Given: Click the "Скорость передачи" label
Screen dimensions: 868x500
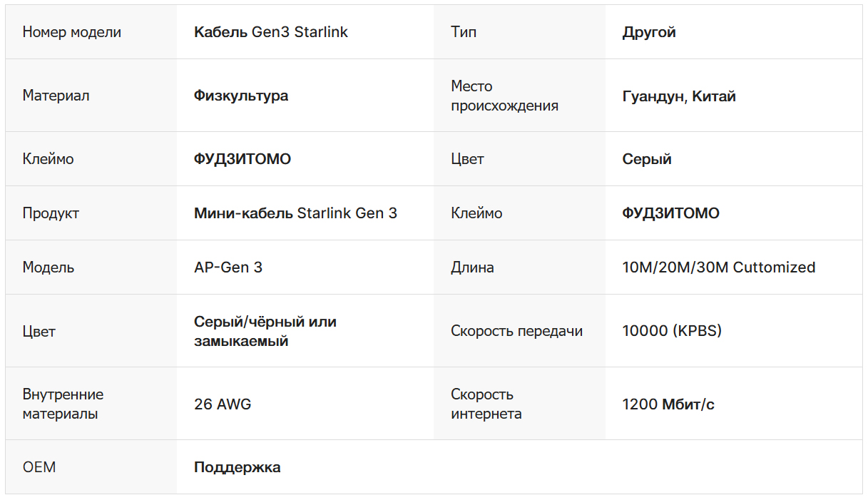Looking at the screenshot, I should point(516,331).
